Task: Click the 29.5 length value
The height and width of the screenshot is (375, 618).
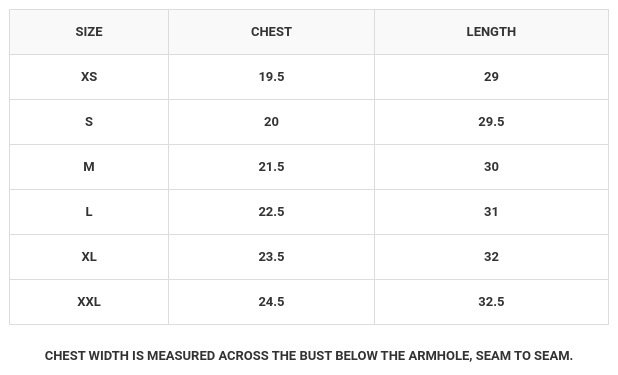Action: point(491,122)
